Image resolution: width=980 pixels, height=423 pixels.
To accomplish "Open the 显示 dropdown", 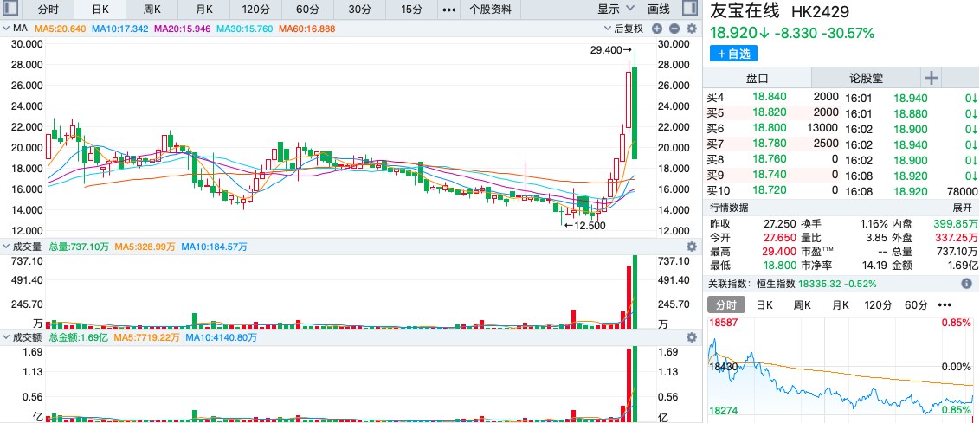I will (x=614, y=10).
